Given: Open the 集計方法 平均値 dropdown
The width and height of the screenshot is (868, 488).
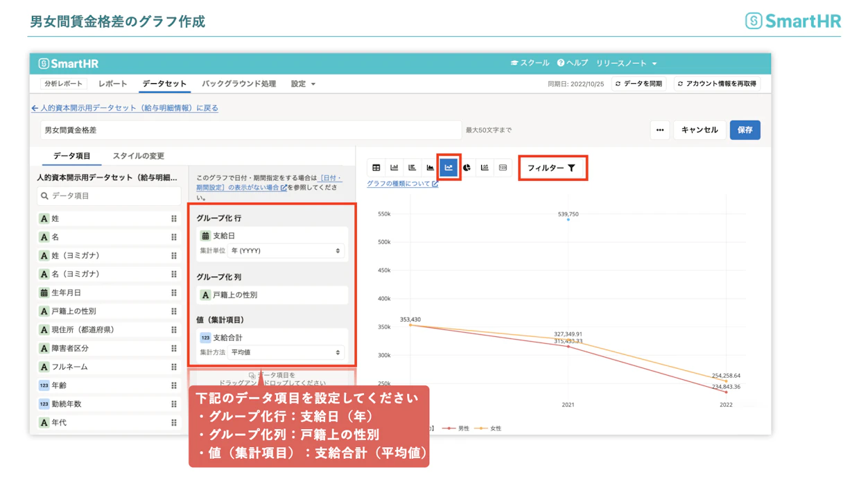Looking at the screenshot, I should coord(286,352).
